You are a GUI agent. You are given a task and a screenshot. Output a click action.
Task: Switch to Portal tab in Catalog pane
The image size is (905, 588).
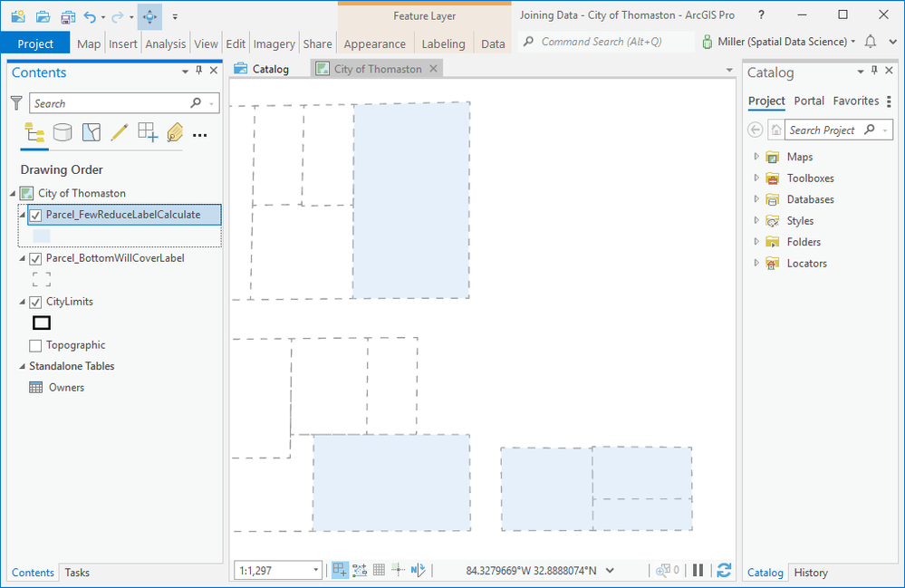tap(809, 101)
